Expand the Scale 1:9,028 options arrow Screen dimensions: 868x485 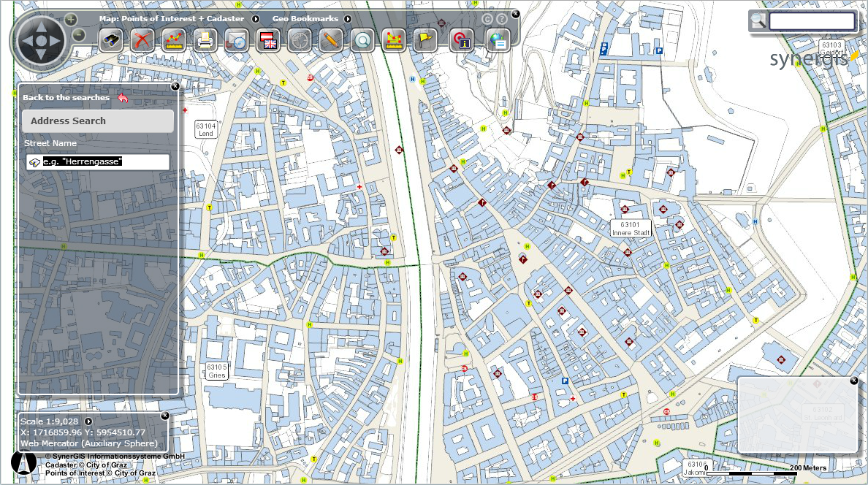pyautogui.click(x=88, y=421)
